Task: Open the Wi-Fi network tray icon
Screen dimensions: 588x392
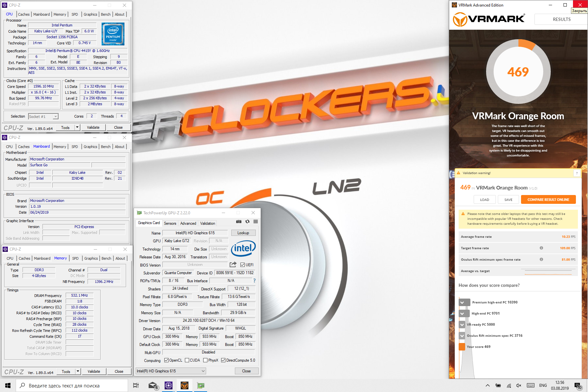Action: click(x=509, y=385)
